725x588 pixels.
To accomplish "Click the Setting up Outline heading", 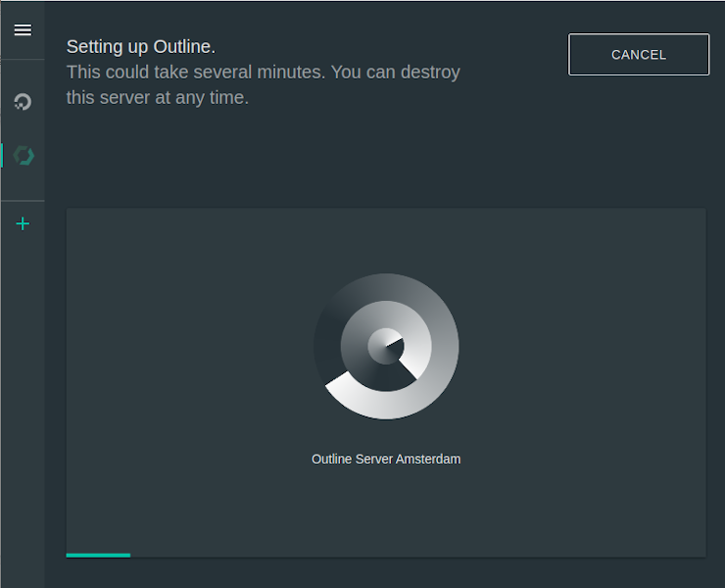I will (x=140, y=47).
